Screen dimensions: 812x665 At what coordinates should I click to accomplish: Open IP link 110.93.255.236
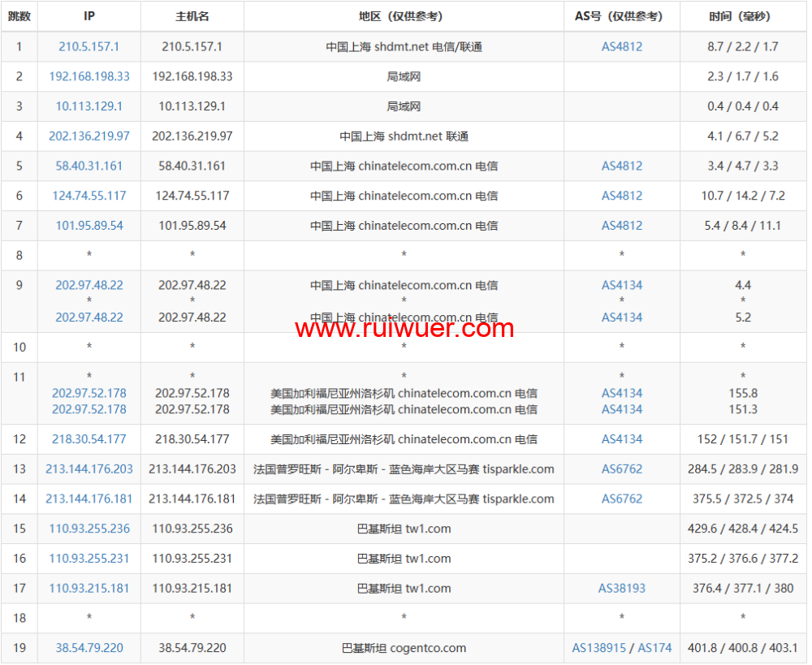pyautogui.click(x=89, y=529)
